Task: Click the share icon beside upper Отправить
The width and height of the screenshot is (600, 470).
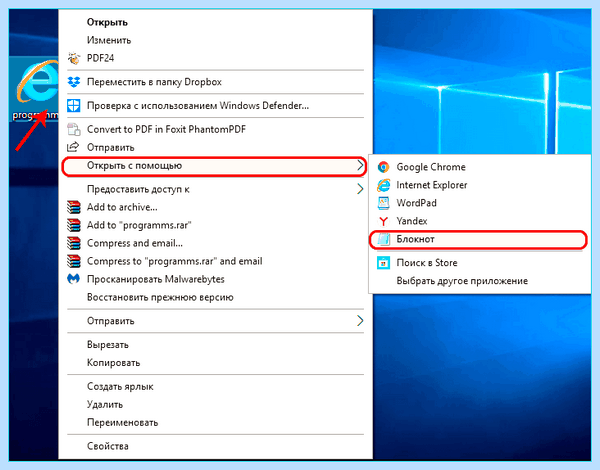Action: pyautogui.click(x=73, y=147)
